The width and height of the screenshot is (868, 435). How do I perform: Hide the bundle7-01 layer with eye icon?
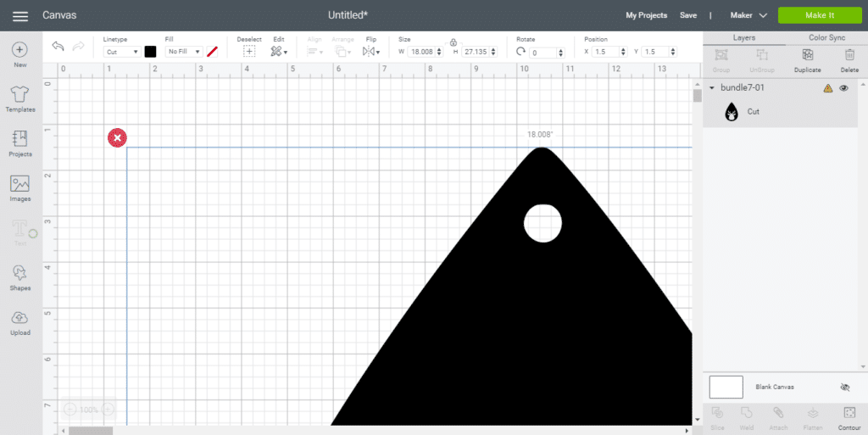pos(843,88)
